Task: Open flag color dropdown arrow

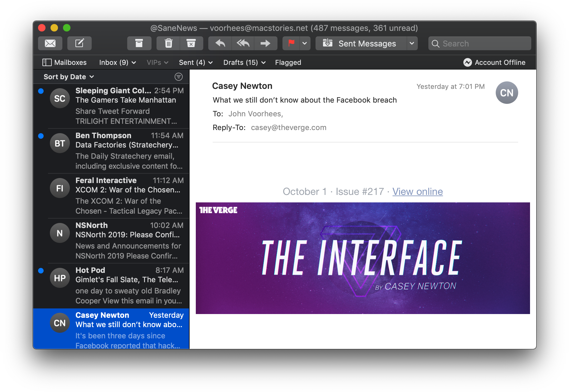Action: [305, 43]
